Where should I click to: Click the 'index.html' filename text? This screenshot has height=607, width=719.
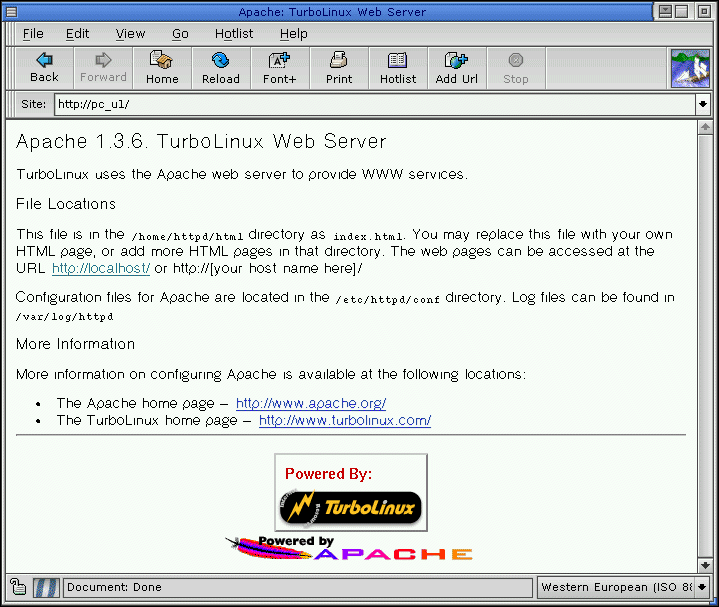368,237
